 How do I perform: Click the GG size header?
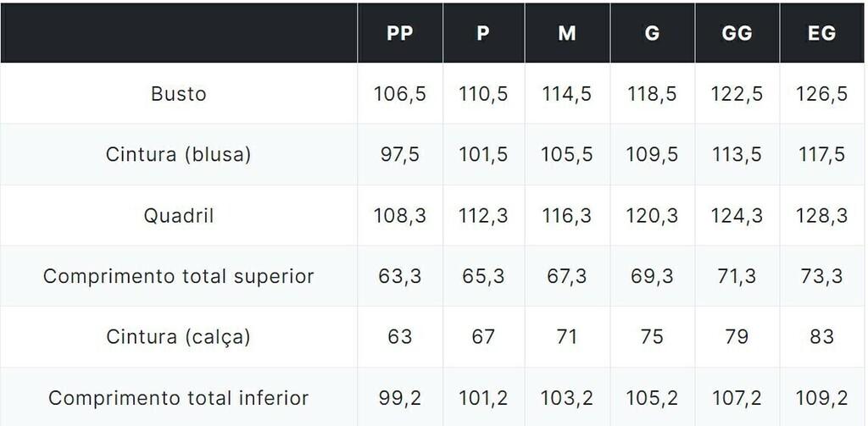pos(737,33)
